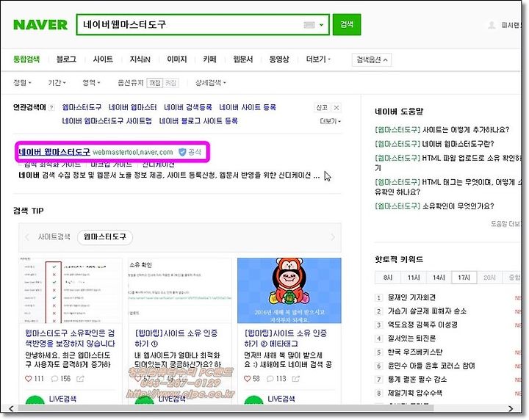
Task: Open article [웹마팁]사이트 소유 인증하기 ② 메타태그
Action: pyautogui.click(x=285, y=338)
